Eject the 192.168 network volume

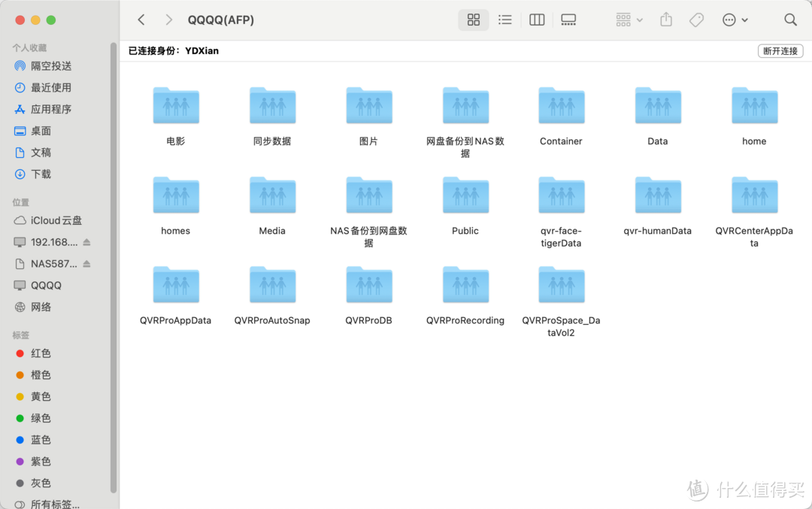(86, 242)
